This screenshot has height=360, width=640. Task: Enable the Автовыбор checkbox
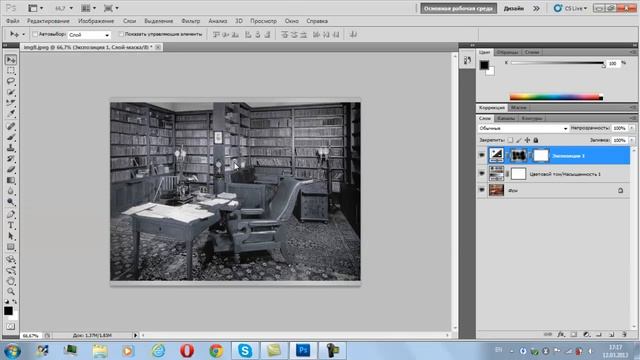35,34
